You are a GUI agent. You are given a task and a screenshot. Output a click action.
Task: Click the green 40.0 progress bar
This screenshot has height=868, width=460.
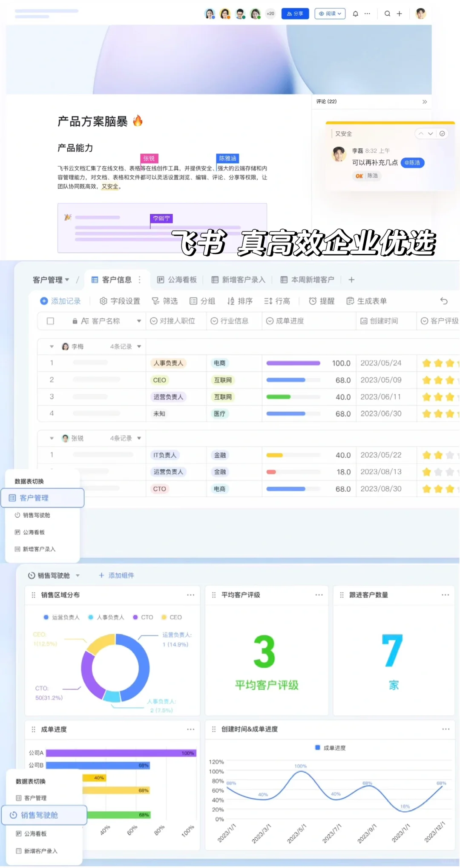[278, 397]
